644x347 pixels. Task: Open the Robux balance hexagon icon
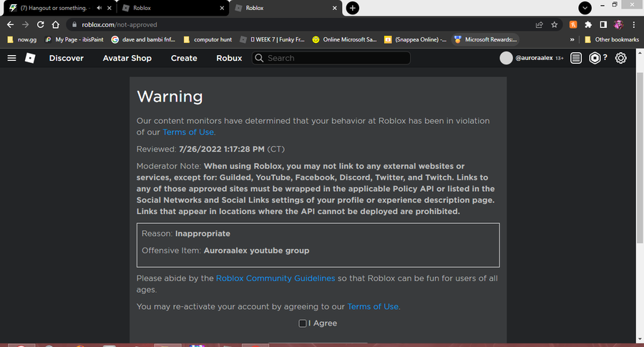click(x=595, y=58)
